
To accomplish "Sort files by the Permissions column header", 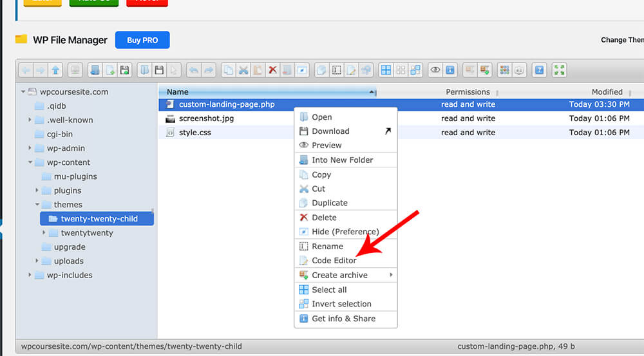I will point(468,92).
